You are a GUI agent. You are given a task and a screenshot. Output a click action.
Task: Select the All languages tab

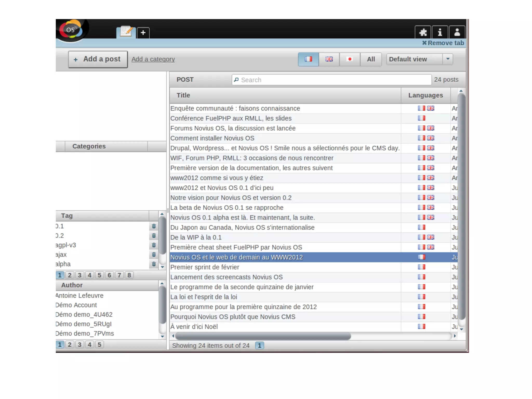click(371, 59)
